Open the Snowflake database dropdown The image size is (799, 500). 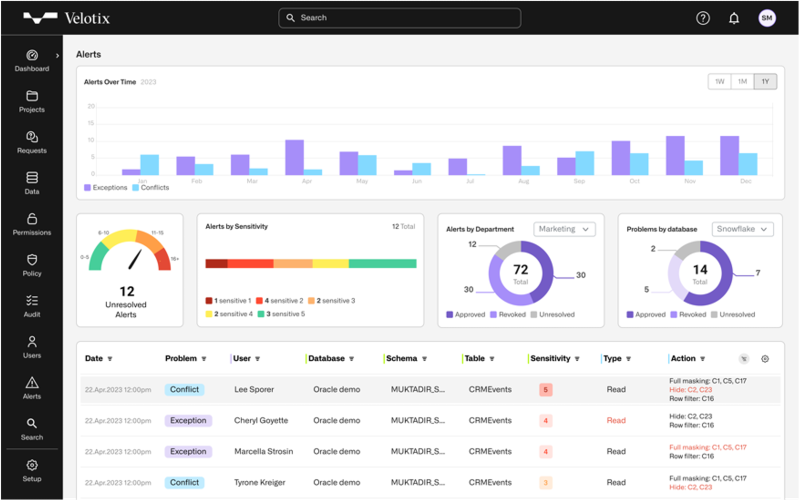pyautogui.click(x=742, y=229)
